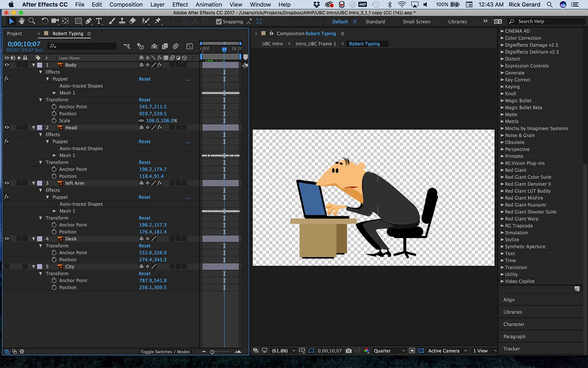
Task: Select the Pen tool
Action: click(88, 21)
